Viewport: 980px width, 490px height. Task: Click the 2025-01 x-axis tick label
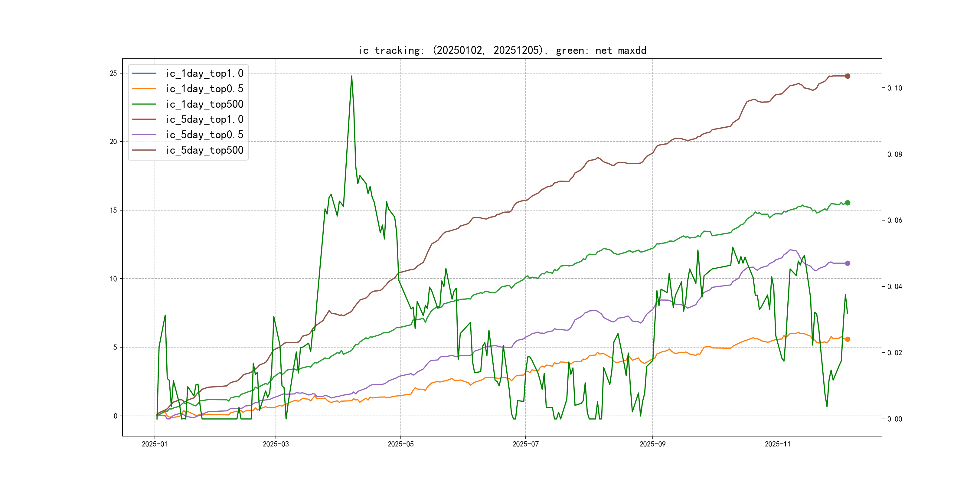pos(155,444)
